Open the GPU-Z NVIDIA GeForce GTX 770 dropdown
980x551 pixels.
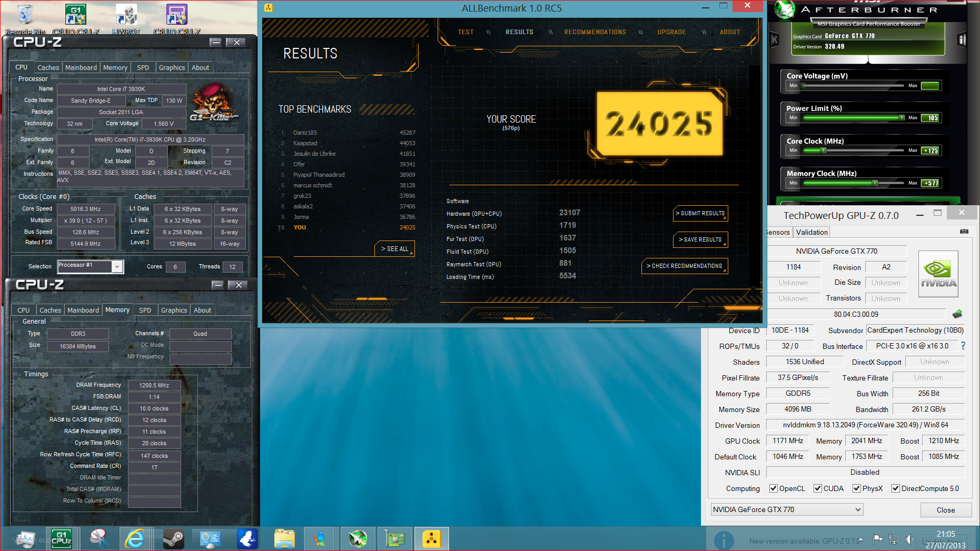pos(787,509)
